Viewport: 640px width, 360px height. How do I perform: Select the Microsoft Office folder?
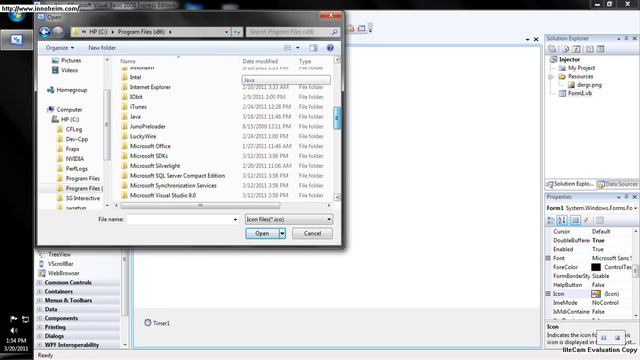point(150,146)
